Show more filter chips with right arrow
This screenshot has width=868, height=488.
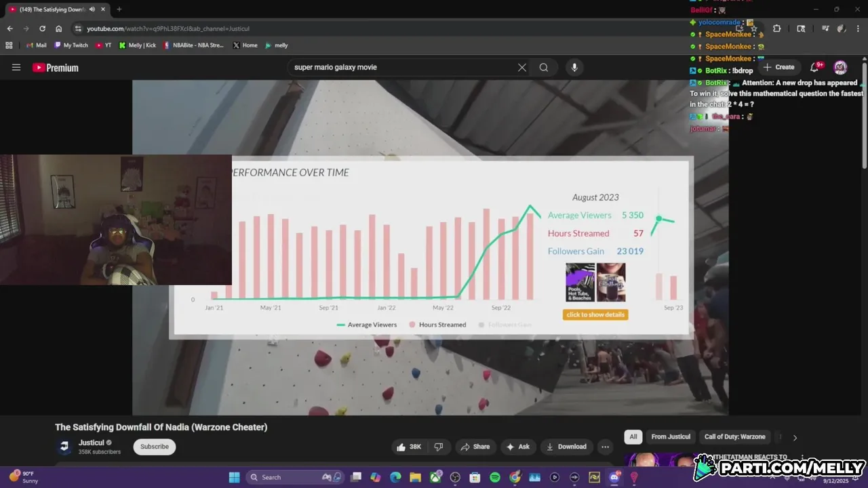pos(795,437)
